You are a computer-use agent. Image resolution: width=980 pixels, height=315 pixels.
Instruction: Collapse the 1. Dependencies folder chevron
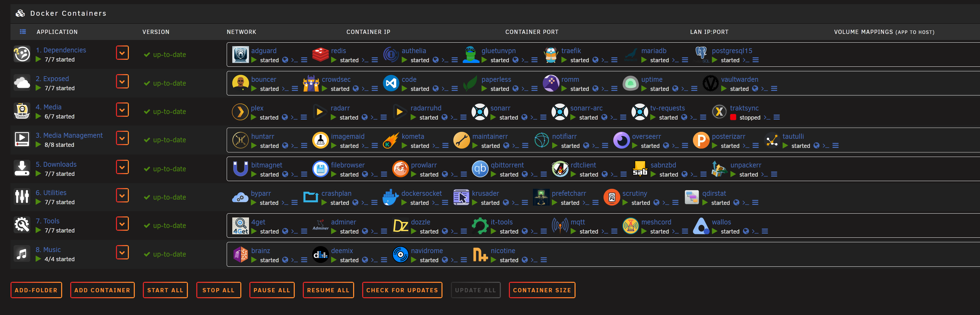[122, 53]
